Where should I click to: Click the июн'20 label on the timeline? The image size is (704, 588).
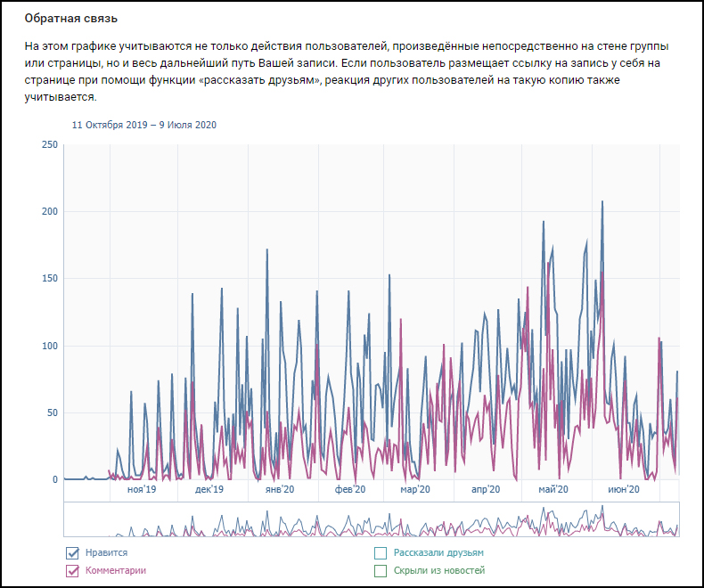tap(624, 489)
